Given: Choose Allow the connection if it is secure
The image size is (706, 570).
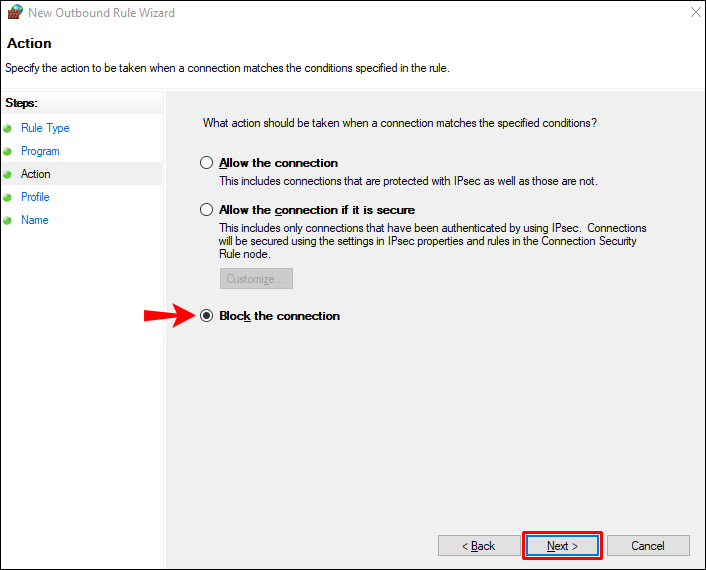Looking at the screenshot, I should tap(207, 210).
